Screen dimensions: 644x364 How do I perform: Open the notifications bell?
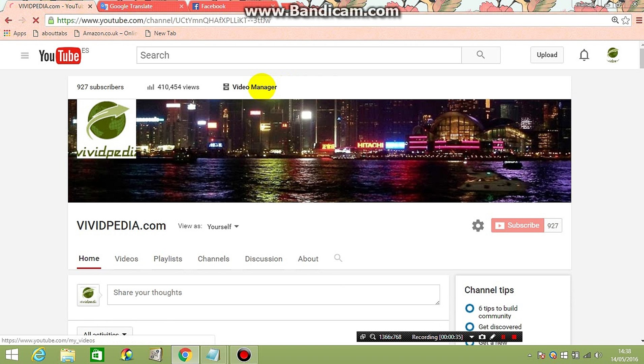pos(584,55)
